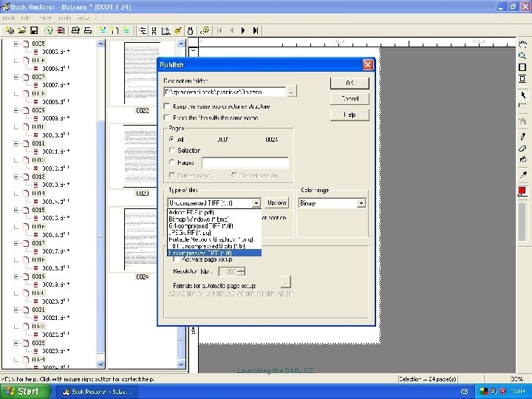
Task: Click the hand-shaped icon in the top toolbar
Action: (x=191, y=30)
